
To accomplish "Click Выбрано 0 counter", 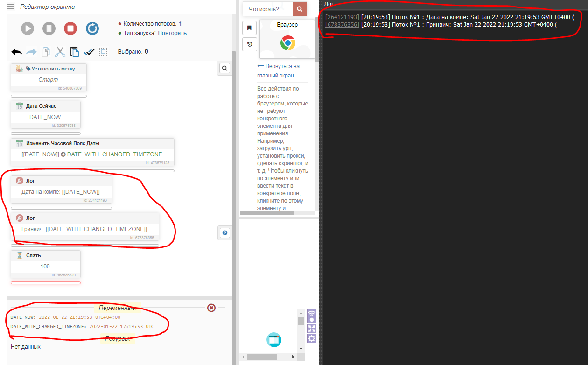I will pos(133,52).
